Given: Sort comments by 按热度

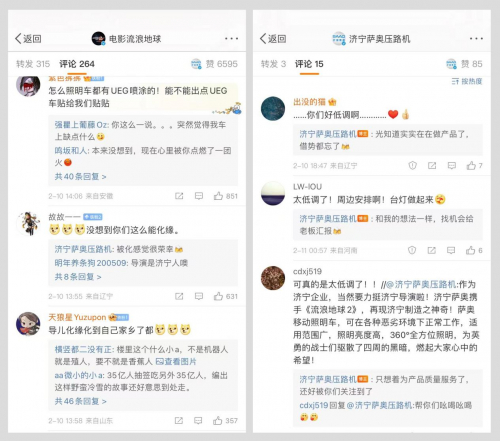Looking at the screenshot, I should (x=467, y=81).
